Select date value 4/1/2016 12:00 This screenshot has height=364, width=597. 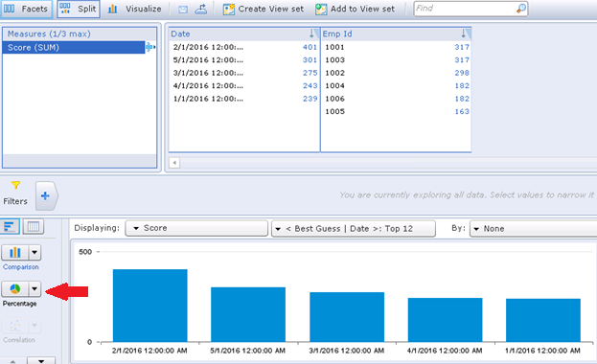(243, 86)
